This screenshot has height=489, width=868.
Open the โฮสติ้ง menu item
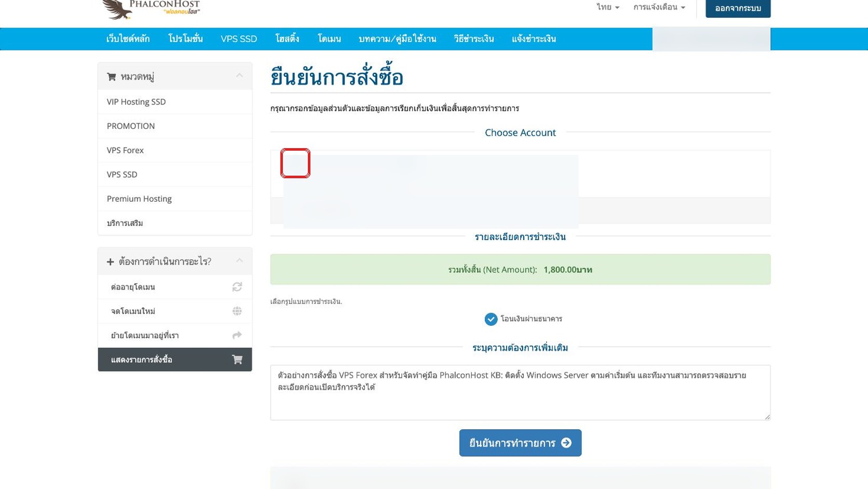click(287, 39)
